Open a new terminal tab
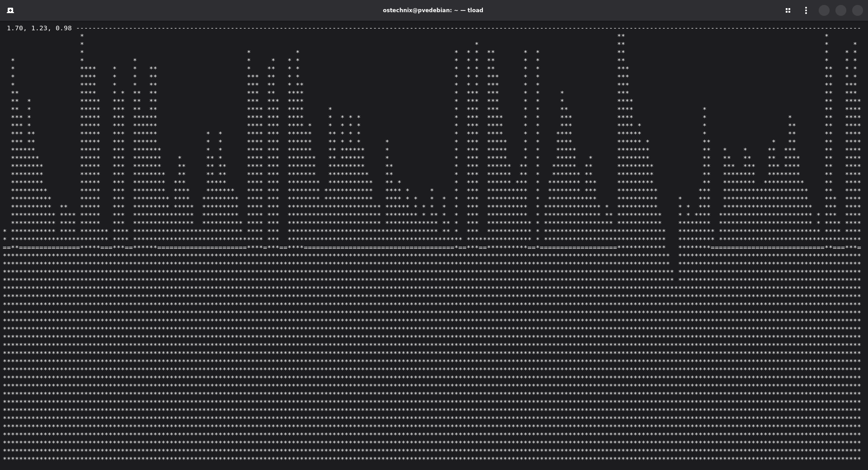The width and height of the screenshot is (868, 470). click(x=10, y=10)
